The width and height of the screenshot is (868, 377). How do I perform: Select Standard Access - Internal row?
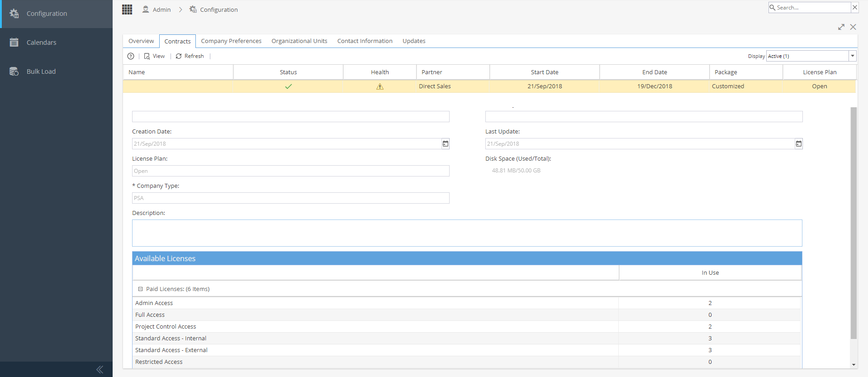click(x=467, y=339)
